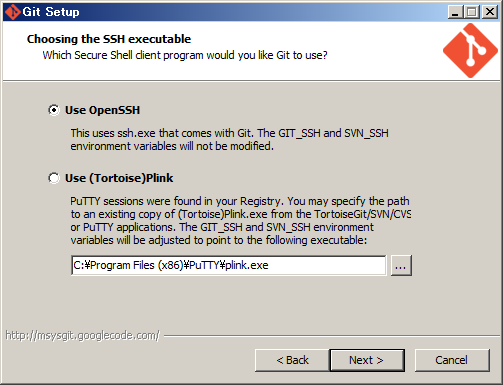This screenshot has width=503, height=385.
Task: Click the Git icon in the title bar
Action: click(13, 12)
